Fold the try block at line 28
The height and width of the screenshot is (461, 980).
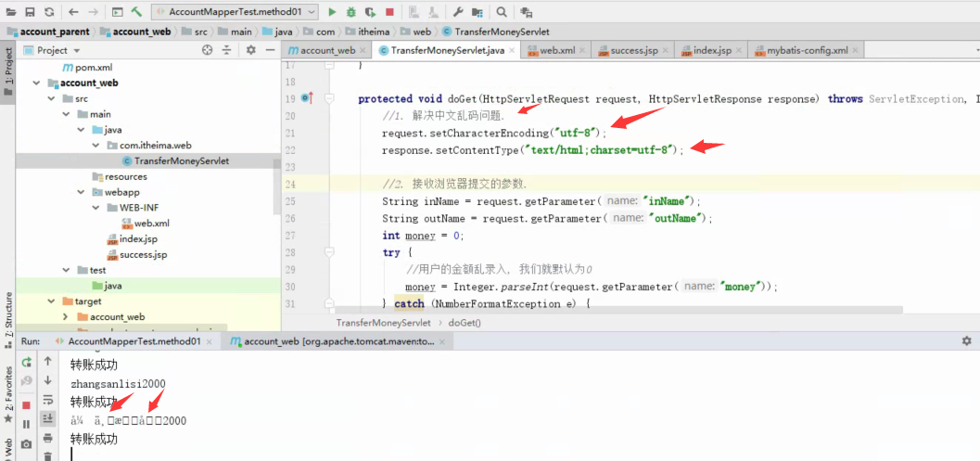(x=329, y=252)
